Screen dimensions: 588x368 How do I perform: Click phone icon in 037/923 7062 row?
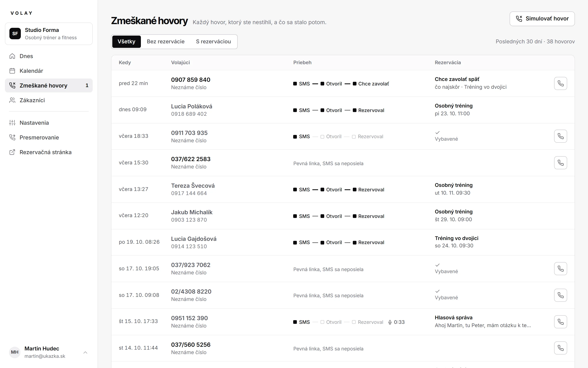click(560, 268)
